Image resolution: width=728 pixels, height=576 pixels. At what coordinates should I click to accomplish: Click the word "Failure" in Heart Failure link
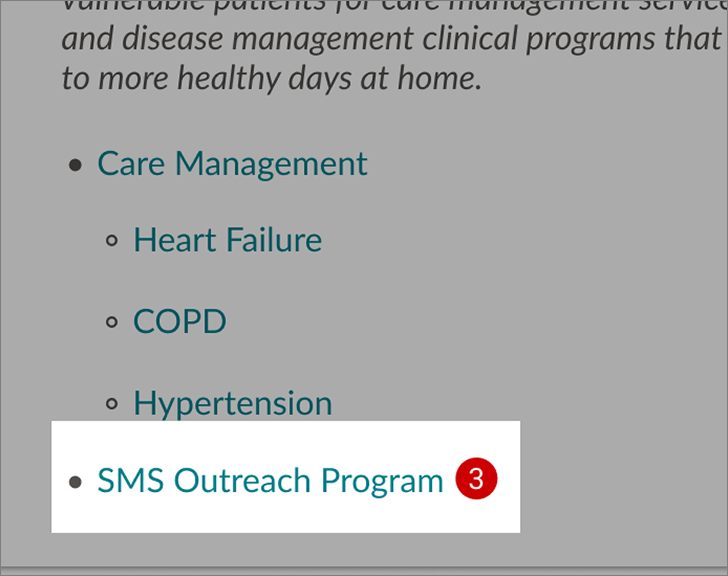click(x=274, y=240)
